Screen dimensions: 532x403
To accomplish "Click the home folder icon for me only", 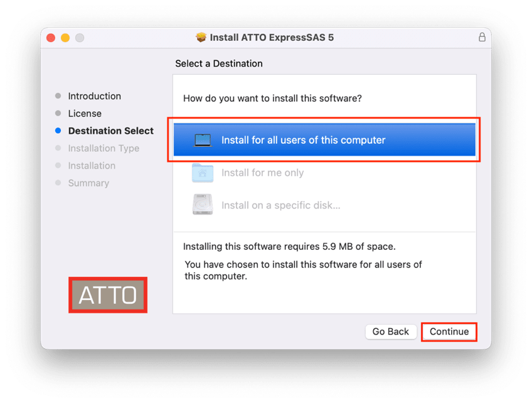I will coord(203,173).
